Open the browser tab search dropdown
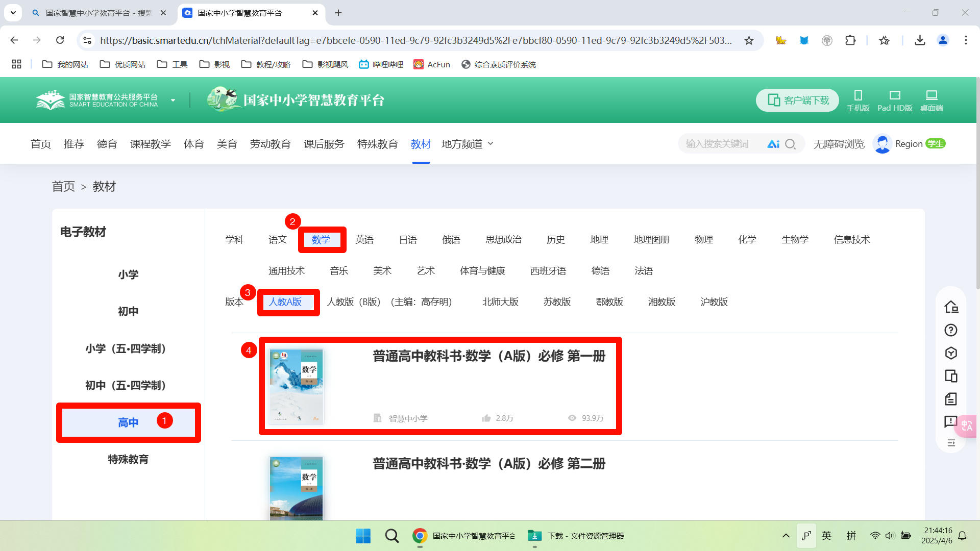Image resolution: width=980 pixels, height=551 pixels. (x=13, y=13)
